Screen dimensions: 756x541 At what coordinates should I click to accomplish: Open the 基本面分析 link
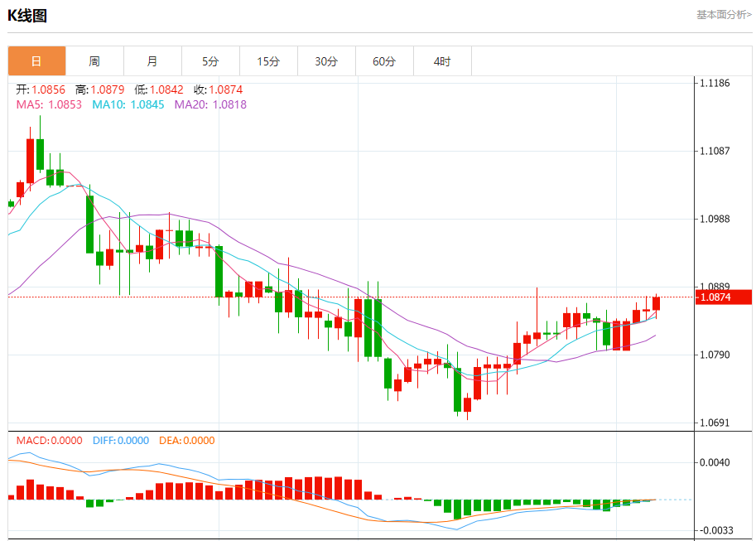click(x=724, y=15)
